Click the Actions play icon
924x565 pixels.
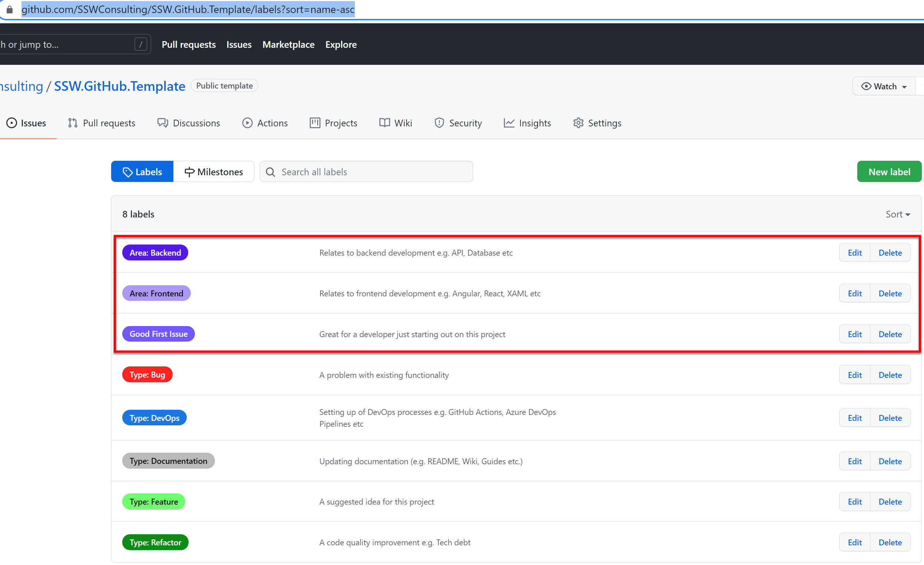(x=247, y=123)
